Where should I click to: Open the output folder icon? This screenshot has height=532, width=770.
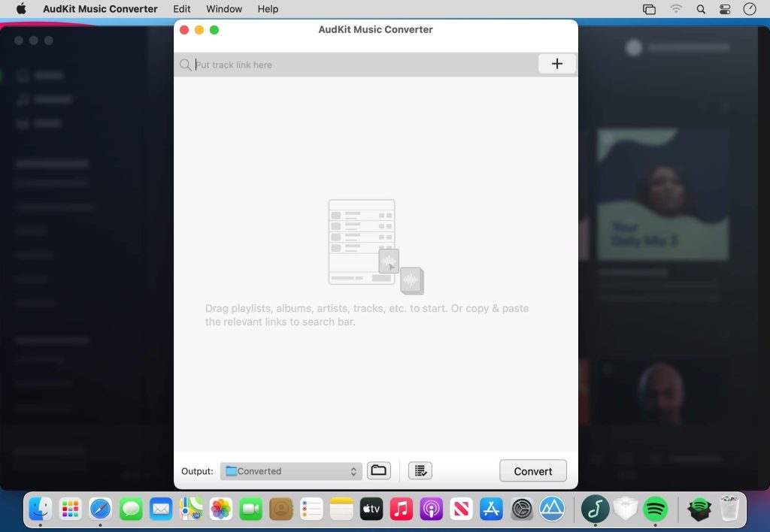pyautogui.click(x=378, y=470)
